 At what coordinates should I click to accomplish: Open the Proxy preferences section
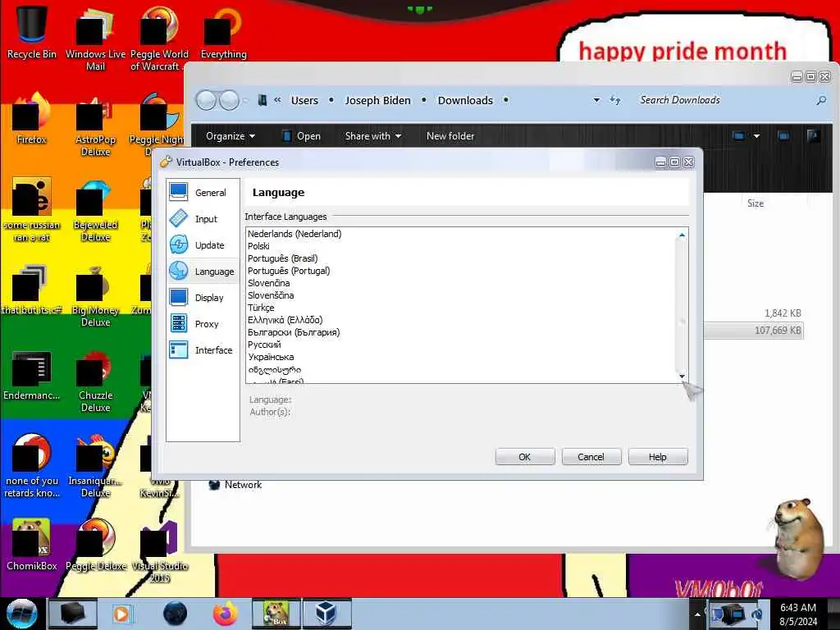point(203,323)
